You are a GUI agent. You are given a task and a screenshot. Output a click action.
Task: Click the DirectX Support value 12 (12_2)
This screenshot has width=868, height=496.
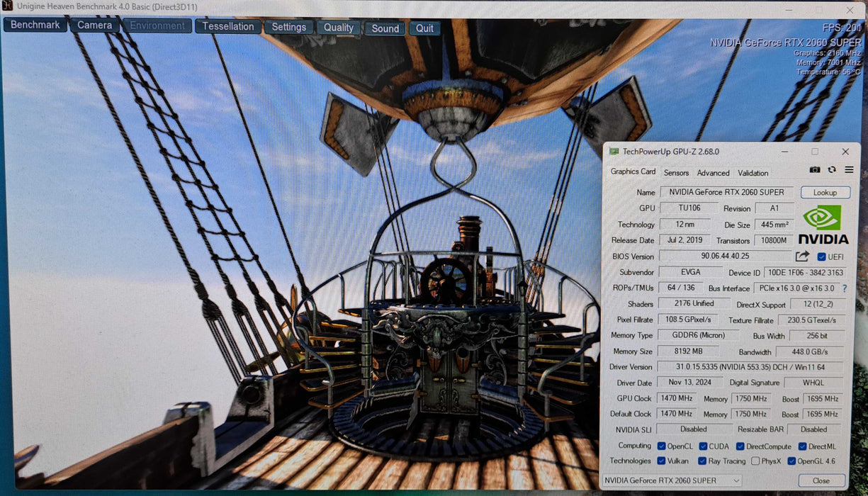click(817, 304)
